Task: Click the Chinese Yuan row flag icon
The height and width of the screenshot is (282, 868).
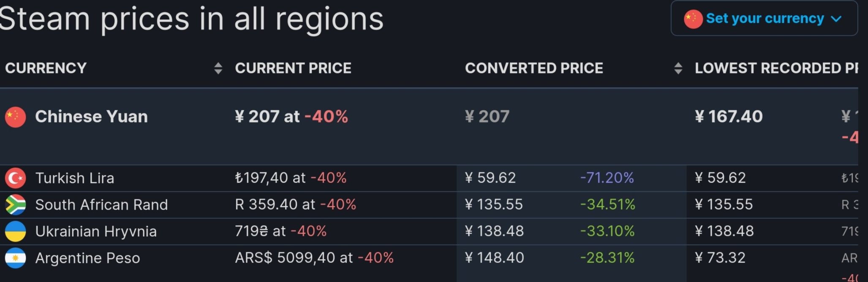Action: click(15, 117)
